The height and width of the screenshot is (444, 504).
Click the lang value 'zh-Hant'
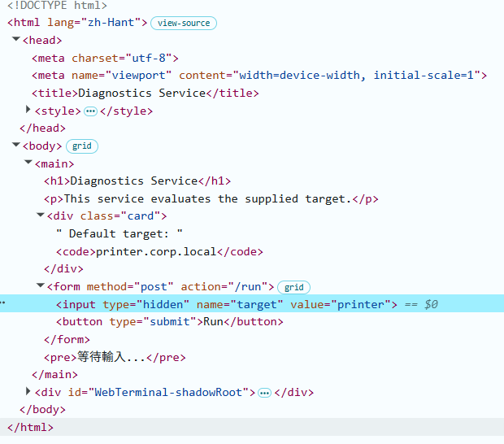coord(111,23)
